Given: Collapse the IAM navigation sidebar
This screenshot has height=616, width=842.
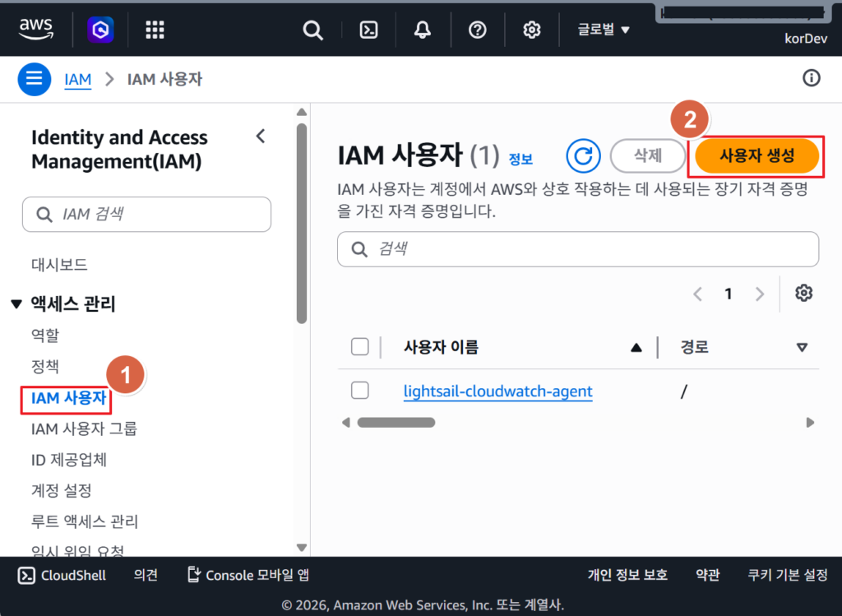Looking at the screenshot, I should point(261,137).
